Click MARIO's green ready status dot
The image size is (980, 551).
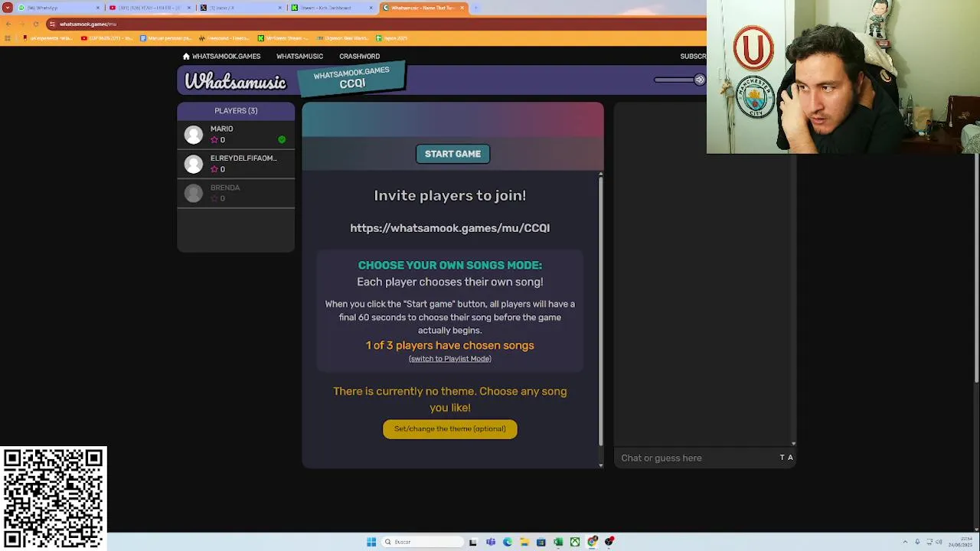pos(282,139)
